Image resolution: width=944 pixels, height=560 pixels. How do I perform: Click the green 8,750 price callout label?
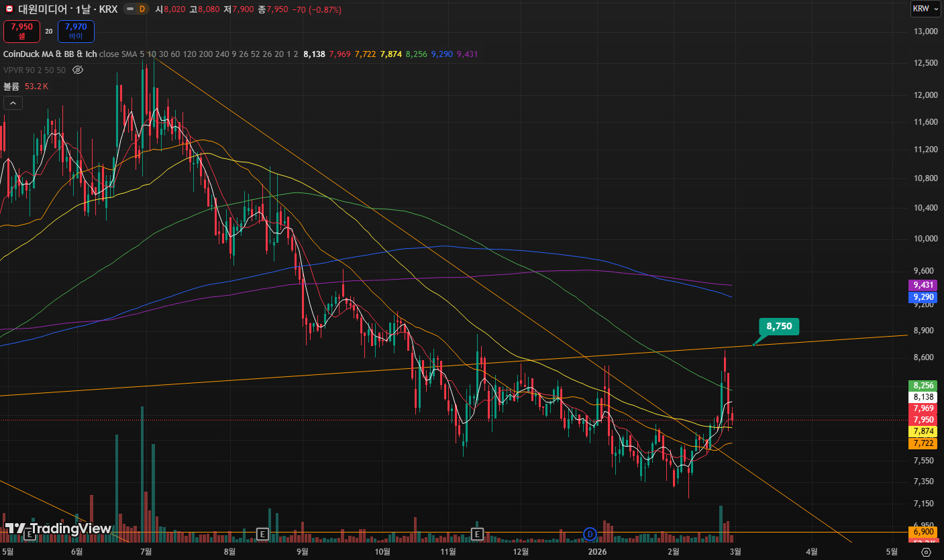[779, 327]
